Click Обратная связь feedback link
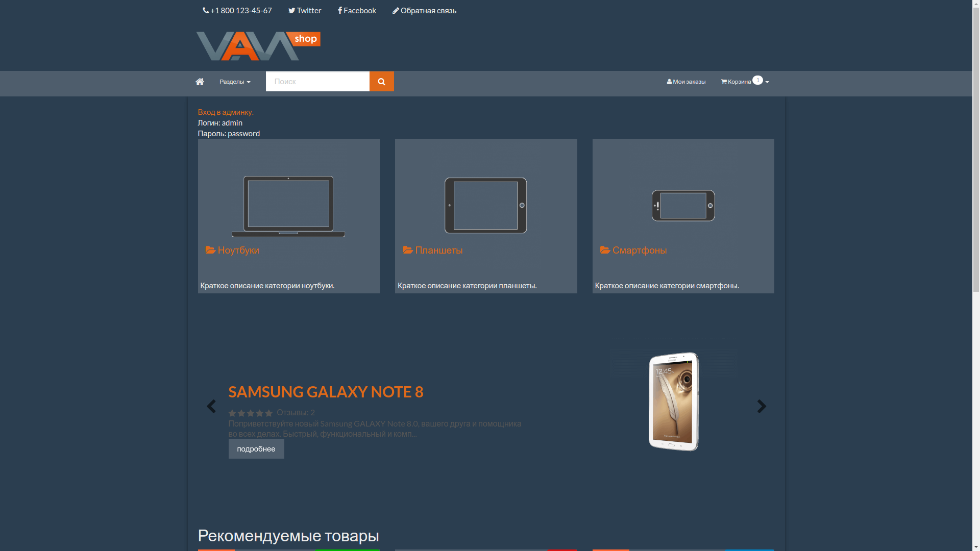The image size is (980, 551). coord(424,10)
